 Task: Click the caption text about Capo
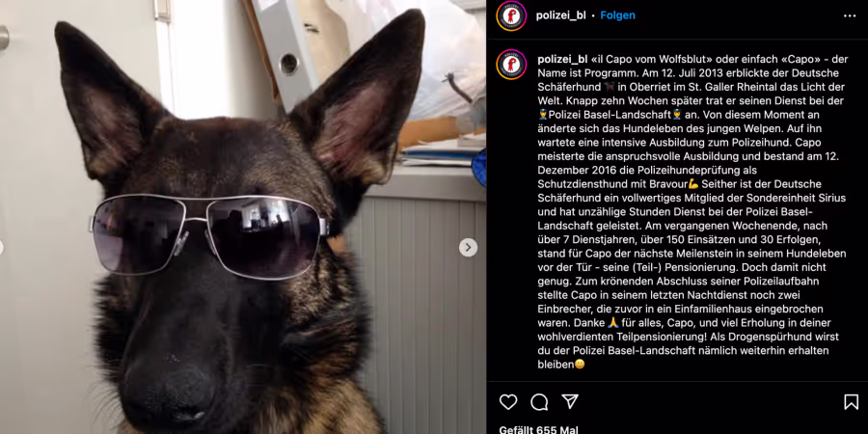(692, 211)
